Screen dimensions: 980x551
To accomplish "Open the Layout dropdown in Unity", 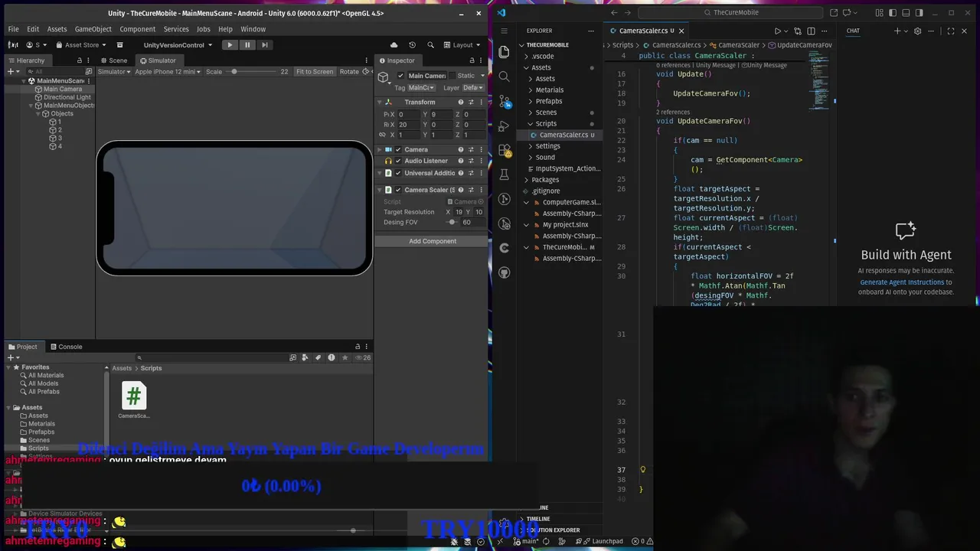I will point(462,45).
